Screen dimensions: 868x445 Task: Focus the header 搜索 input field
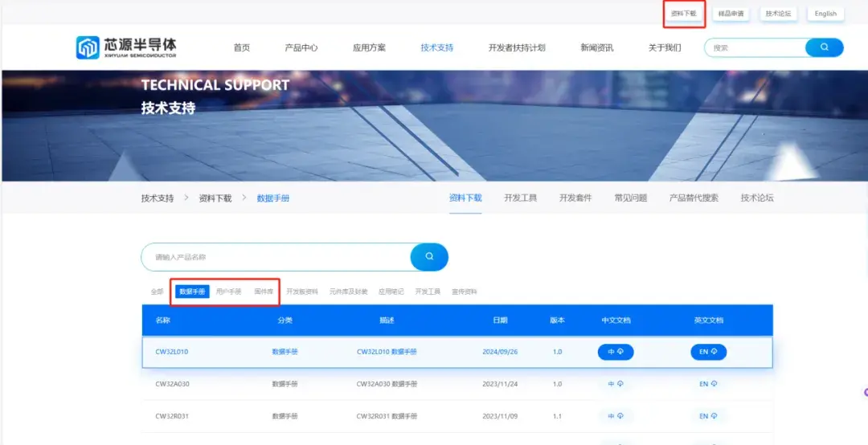pos(755,47)
